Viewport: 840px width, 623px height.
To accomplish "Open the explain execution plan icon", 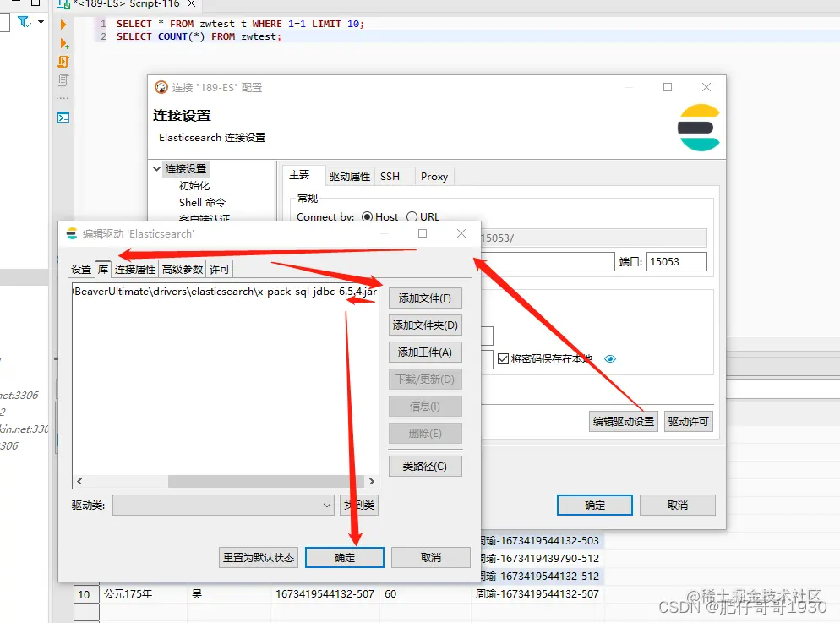I will point(63,80).
